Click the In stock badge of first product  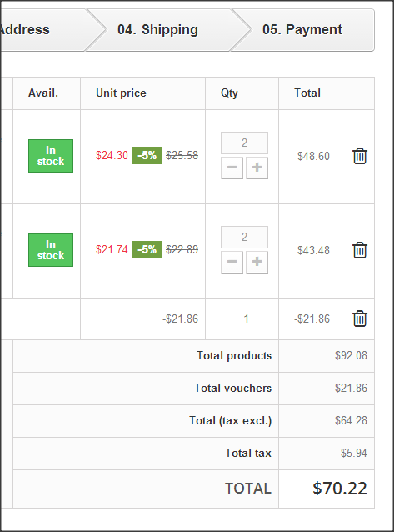click(51, 156)
